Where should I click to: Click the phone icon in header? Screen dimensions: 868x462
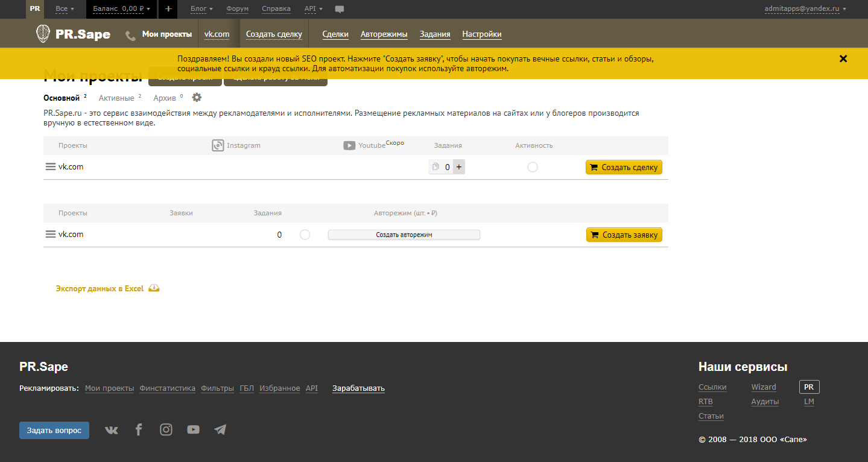130,36
